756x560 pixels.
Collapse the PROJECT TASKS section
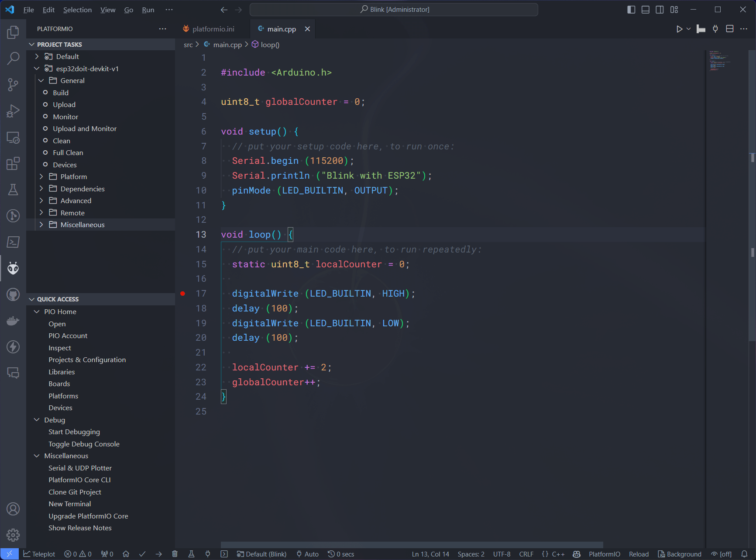point(100,45)
